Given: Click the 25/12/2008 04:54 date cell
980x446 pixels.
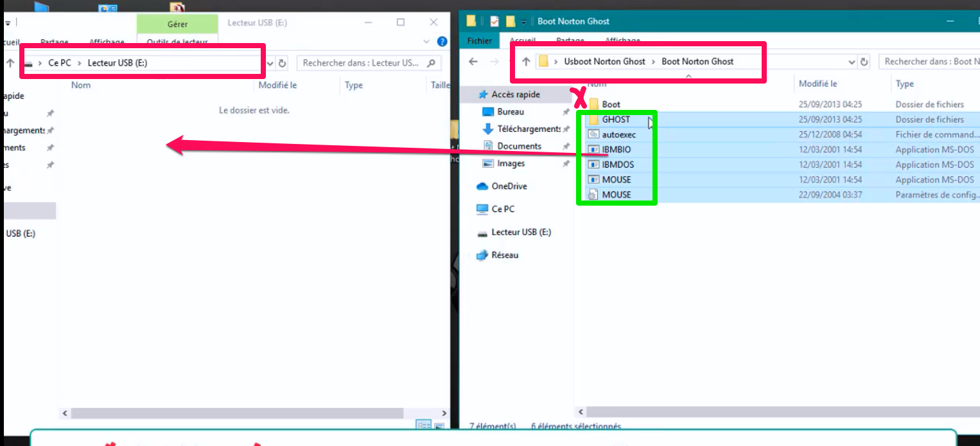Looking at the screenshot, I should point(830,134).
